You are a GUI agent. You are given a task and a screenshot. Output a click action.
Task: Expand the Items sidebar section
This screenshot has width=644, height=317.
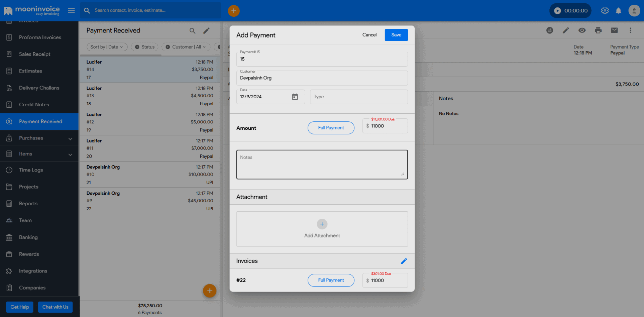[x=39, y=154]
